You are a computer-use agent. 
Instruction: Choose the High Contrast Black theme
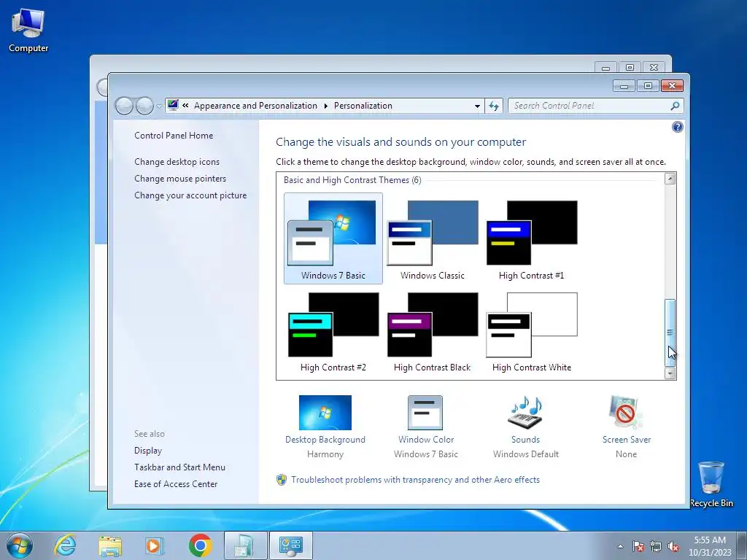tap(433, 330)
